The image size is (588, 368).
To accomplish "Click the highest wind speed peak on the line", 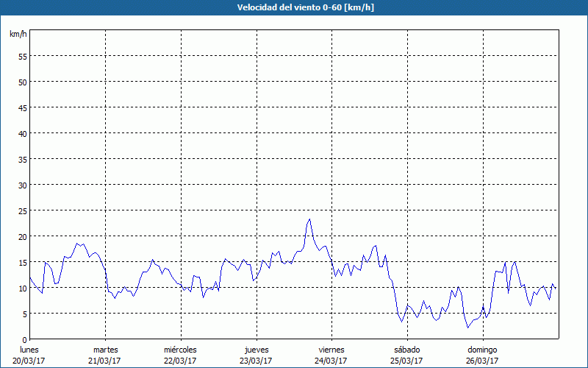I will [309, 219].
